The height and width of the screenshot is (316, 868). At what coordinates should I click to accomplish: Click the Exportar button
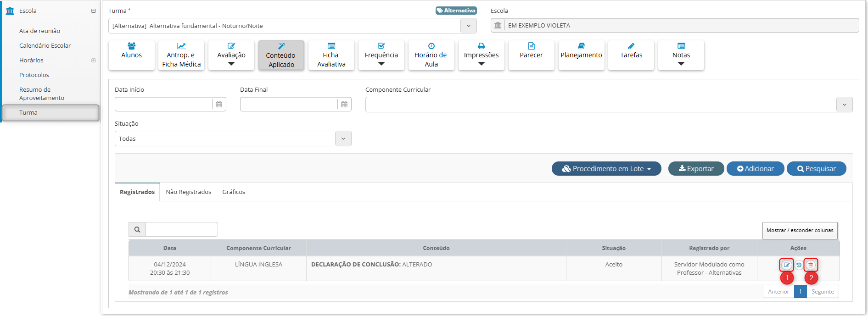(696, 168)
